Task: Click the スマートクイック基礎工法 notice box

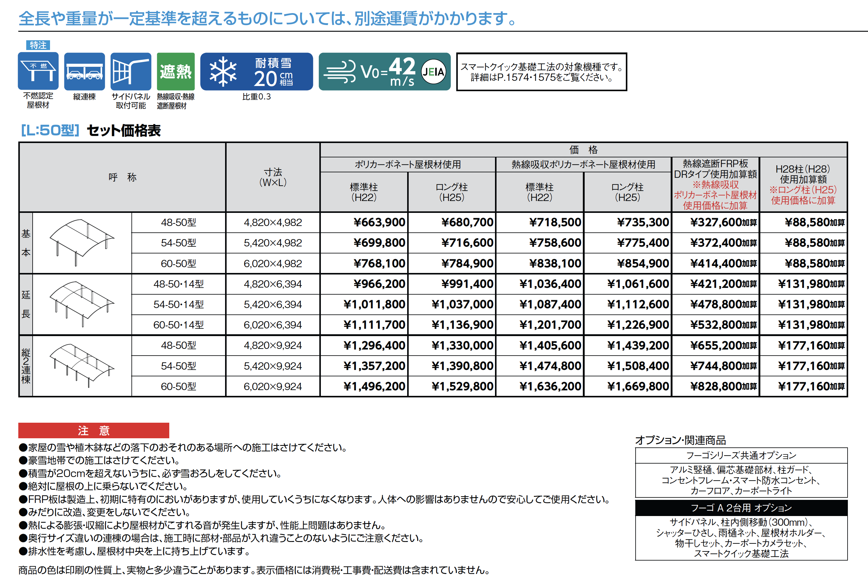Action: point(541,72)
